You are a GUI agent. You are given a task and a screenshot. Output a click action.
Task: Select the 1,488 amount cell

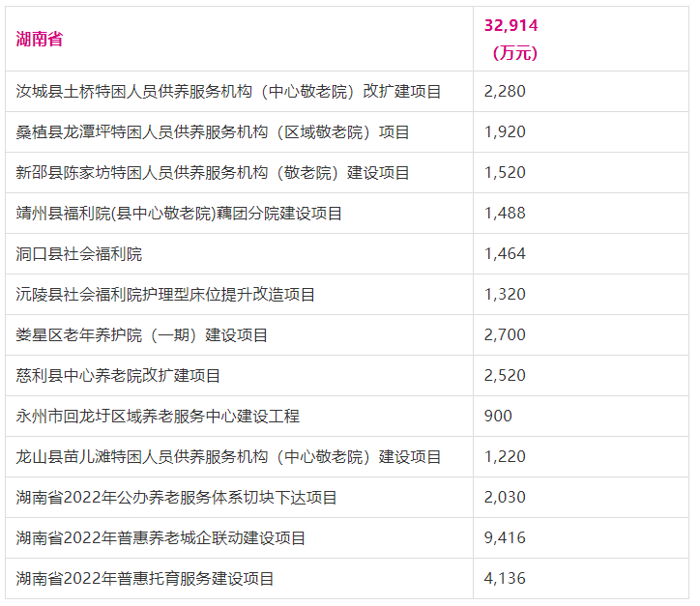click(505, 214)
